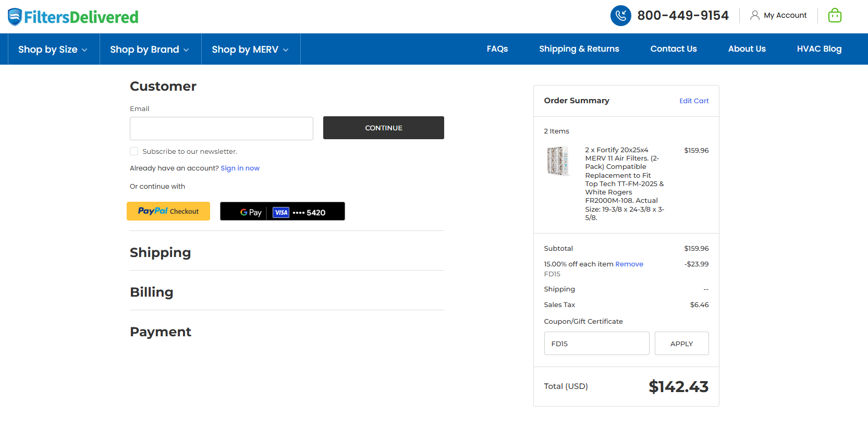Focus the Email input field
This screenshot has height=427, width=868.
(x=222, y=128)
